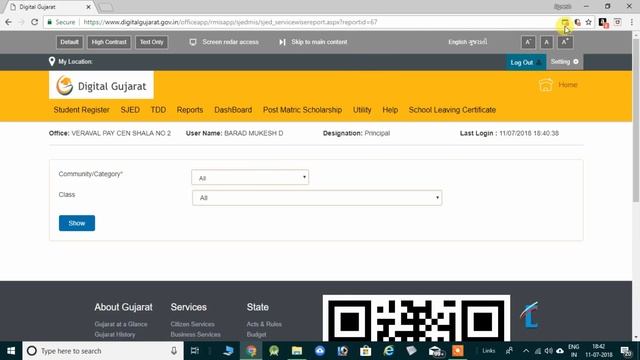Open File Explorer from the taskbar

[297, 351]
